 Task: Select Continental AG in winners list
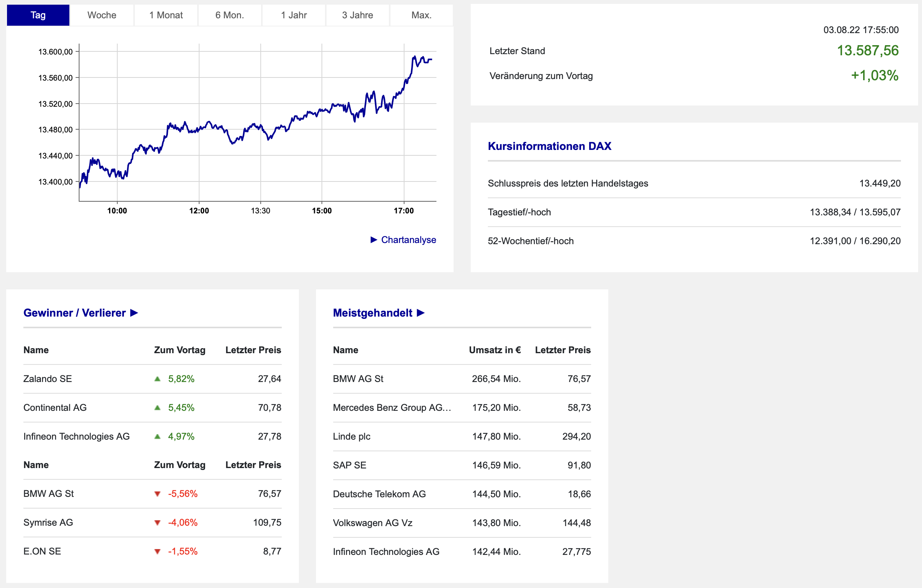(55, 408)
